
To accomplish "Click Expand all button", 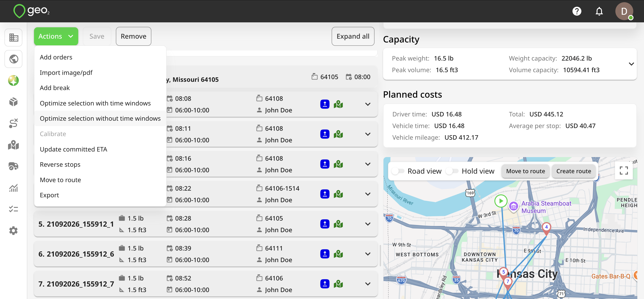I will pos(353,36).
